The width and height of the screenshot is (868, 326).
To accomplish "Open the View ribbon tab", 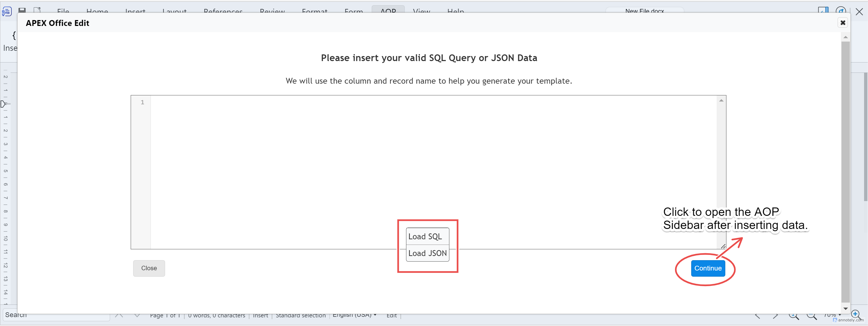I will (x=421, y=11).
